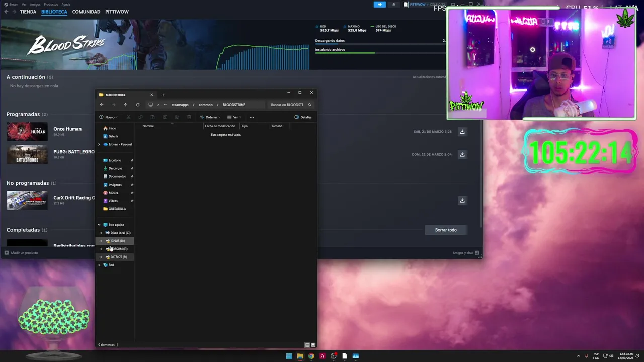
Task: Expand the Red network node
Action: click(99, 265)
